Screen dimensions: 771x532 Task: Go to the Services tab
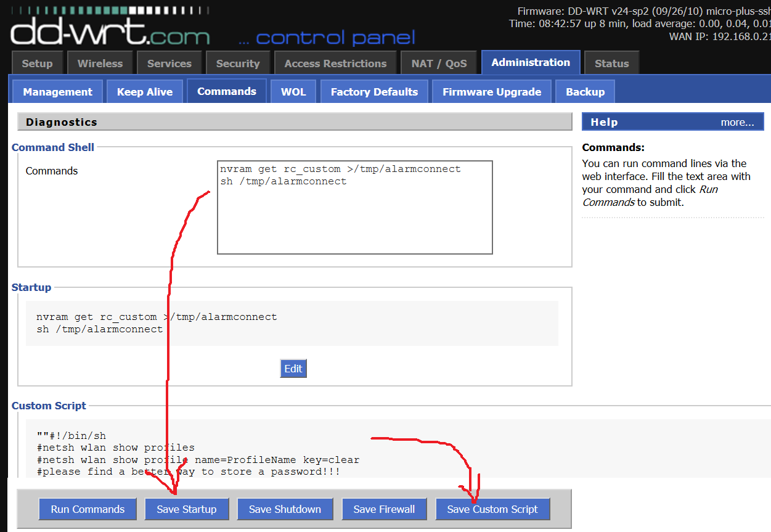(x=169, y=62)
